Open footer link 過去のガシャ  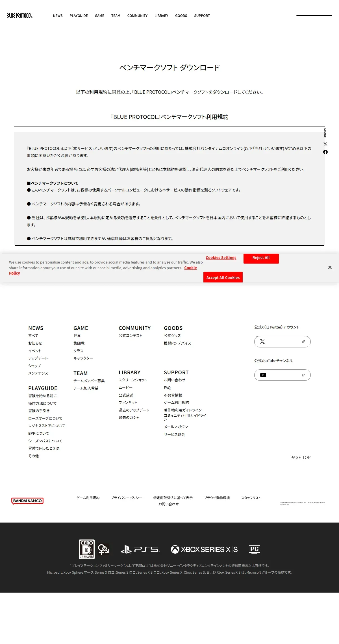coord(129,417)
